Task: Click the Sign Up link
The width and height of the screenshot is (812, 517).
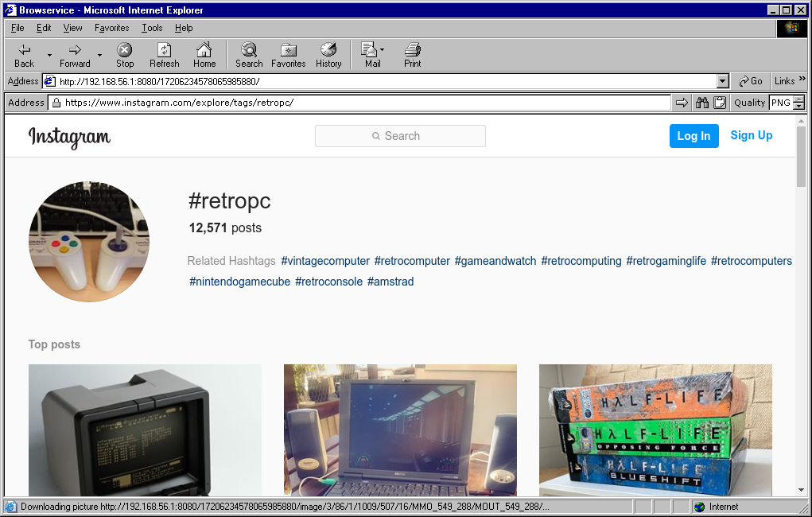Action: point(752,135)
